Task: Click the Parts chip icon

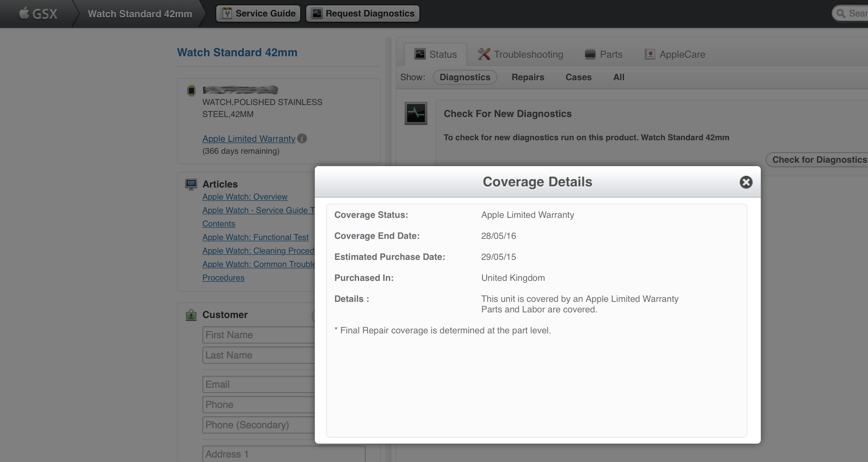Action: 590,54
